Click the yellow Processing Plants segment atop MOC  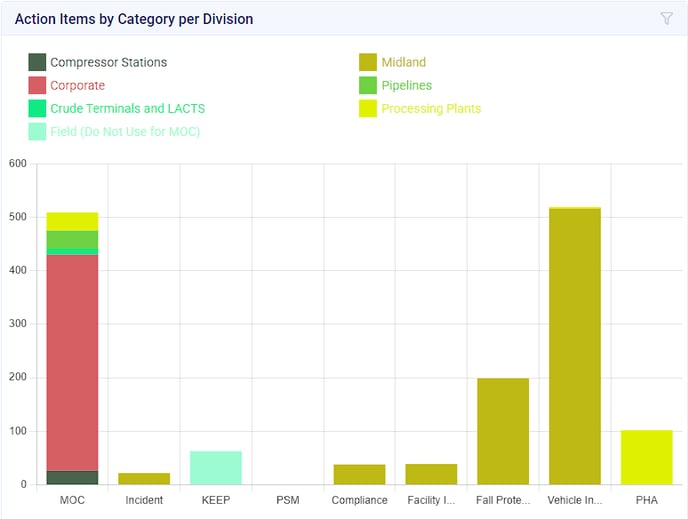click(72, 221)
